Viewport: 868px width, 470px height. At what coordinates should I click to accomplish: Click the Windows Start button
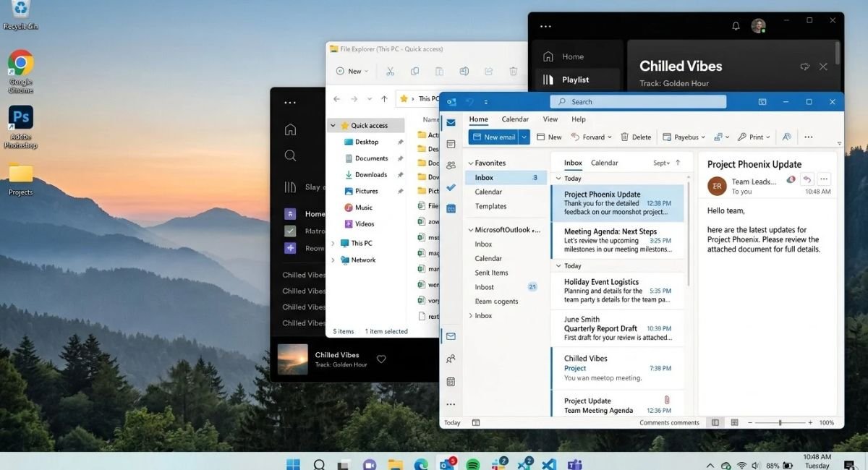(294, 464)
